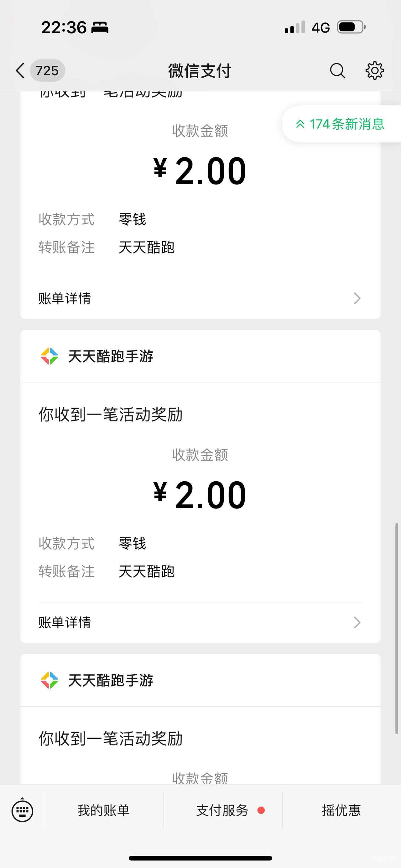This screenshot has width=401, height=868.
Task: Tap the 天天酷跑手游 logo on the lowest card
Action: 49,680
